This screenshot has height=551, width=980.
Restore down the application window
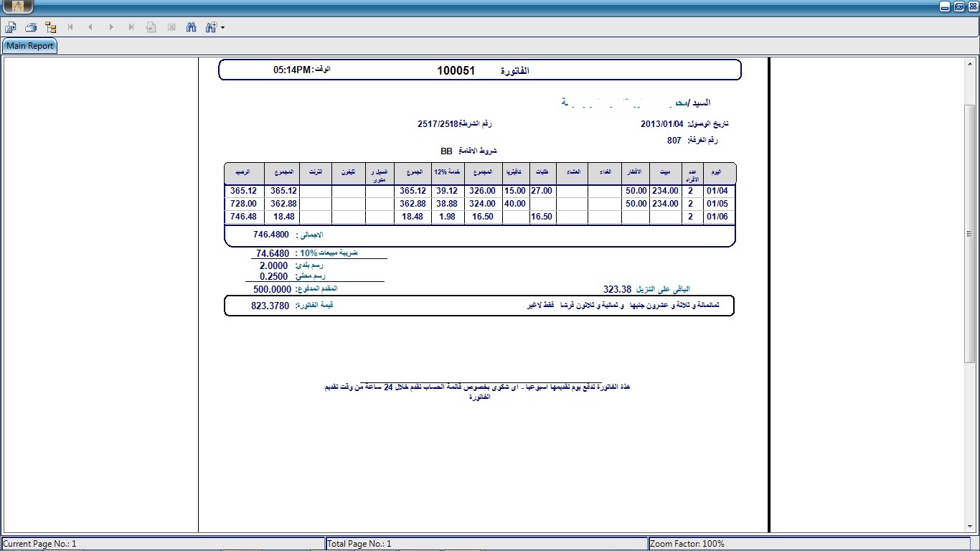[959, 6]
